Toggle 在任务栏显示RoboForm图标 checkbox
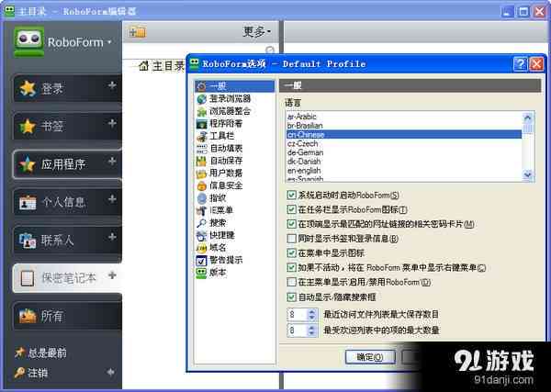 (x=291, y=209)
